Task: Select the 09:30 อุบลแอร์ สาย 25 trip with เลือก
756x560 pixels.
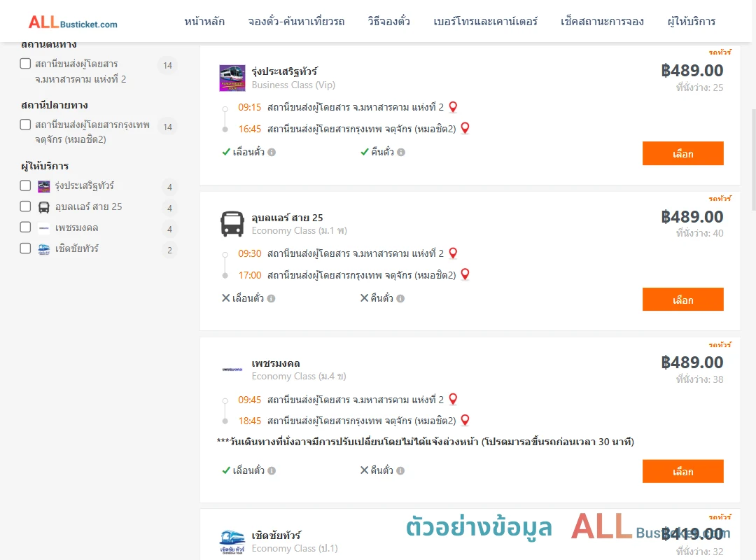Action: (682, 300)
